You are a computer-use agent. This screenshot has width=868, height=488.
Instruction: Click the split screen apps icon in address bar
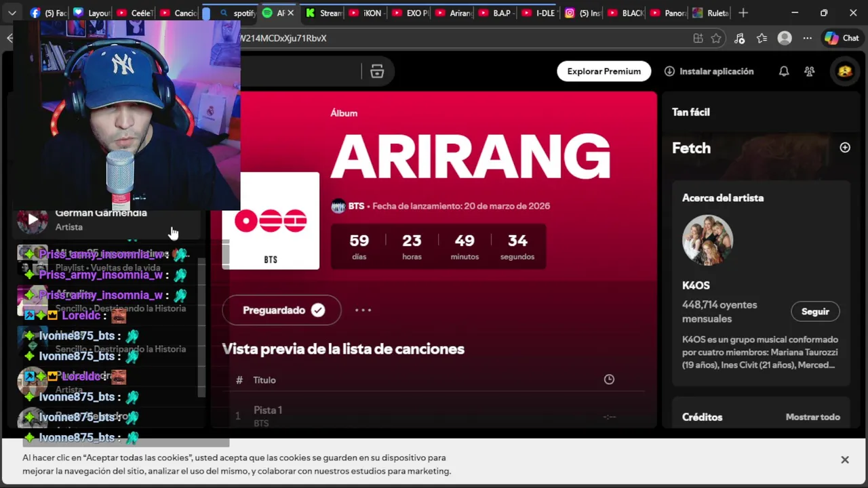[698, 39]
